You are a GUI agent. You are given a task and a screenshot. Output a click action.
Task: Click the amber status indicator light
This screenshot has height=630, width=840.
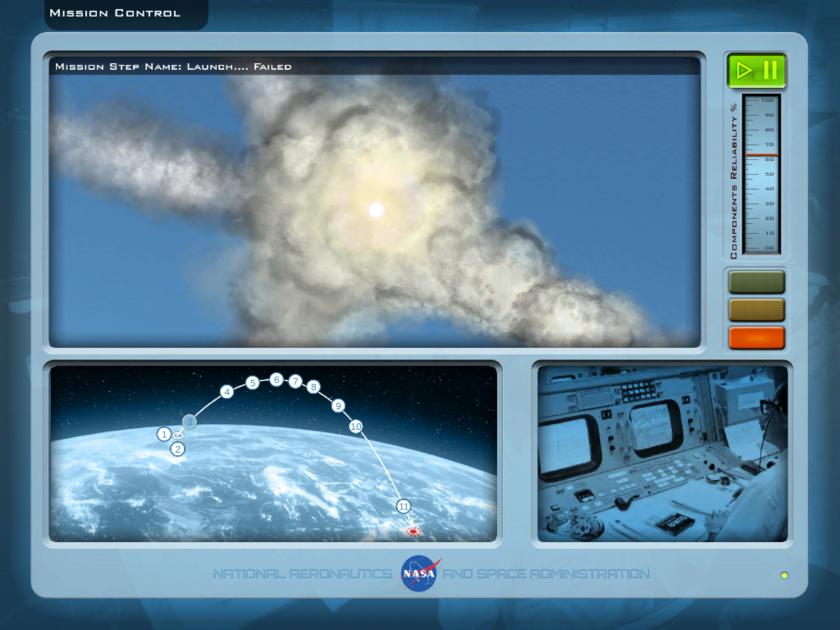pos(757,310)
